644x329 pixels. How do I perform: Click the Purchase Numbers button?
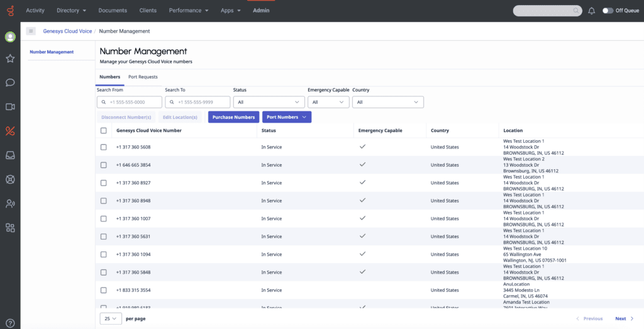233,117
